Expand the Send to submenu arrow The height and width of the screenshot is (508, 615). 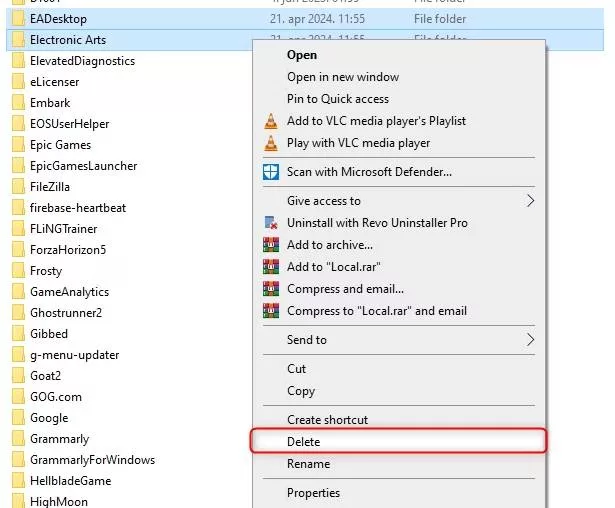[x=530, y=340]
